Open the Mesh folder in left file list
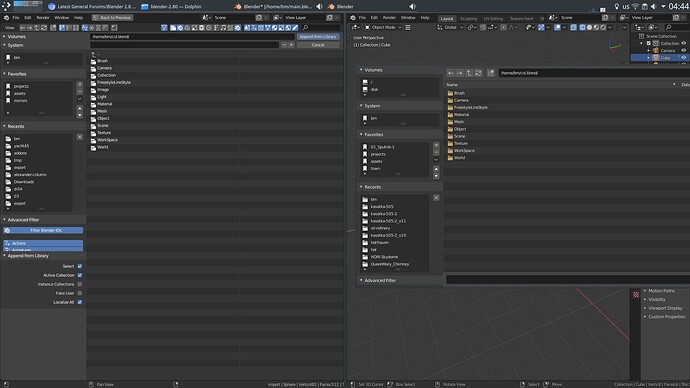 click(x=102, y=111)
